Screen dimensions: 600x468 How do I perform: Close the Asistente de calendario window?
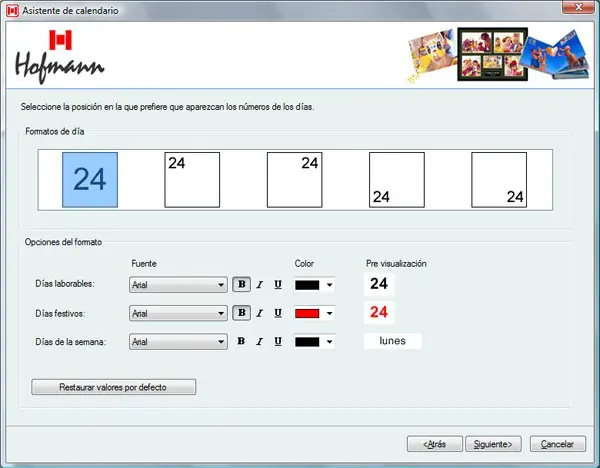point(579,7)
